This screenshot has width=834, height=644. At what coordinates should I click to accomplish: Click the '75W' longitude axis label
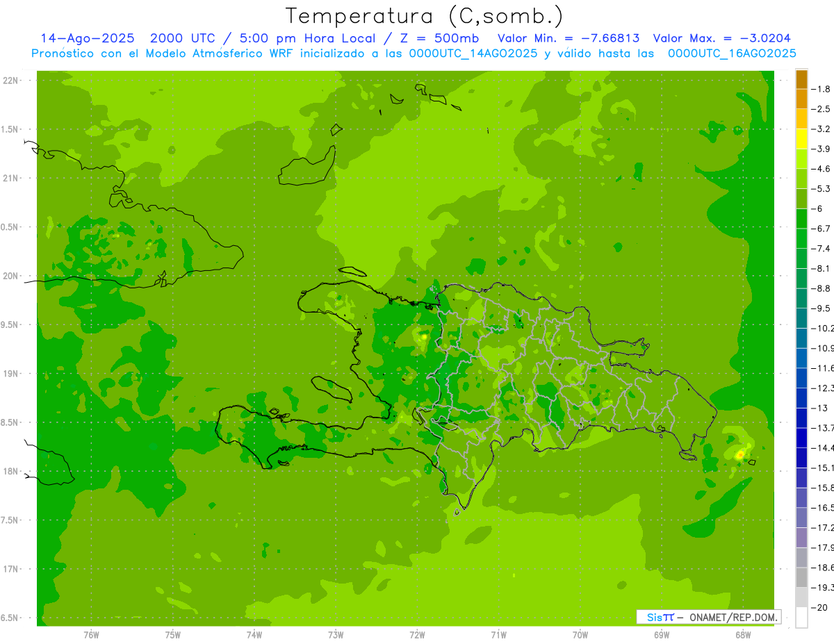click(x=172, y=634)
